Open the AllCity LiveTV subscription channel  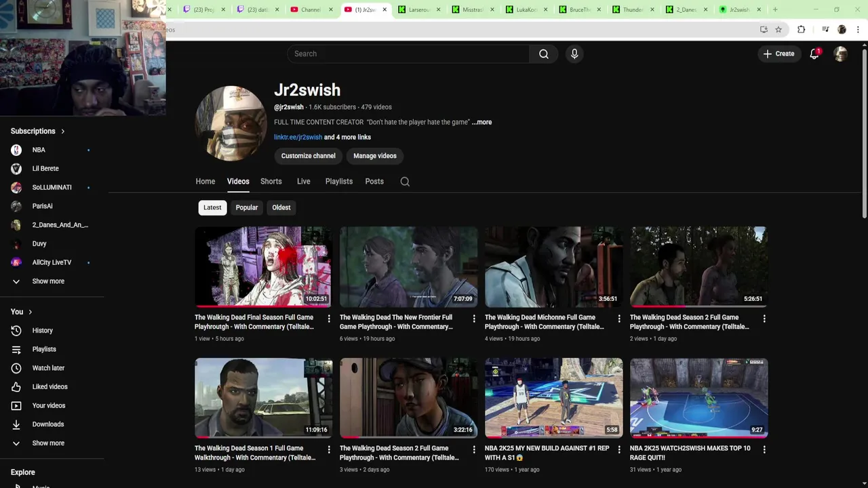tap(52, 262)
